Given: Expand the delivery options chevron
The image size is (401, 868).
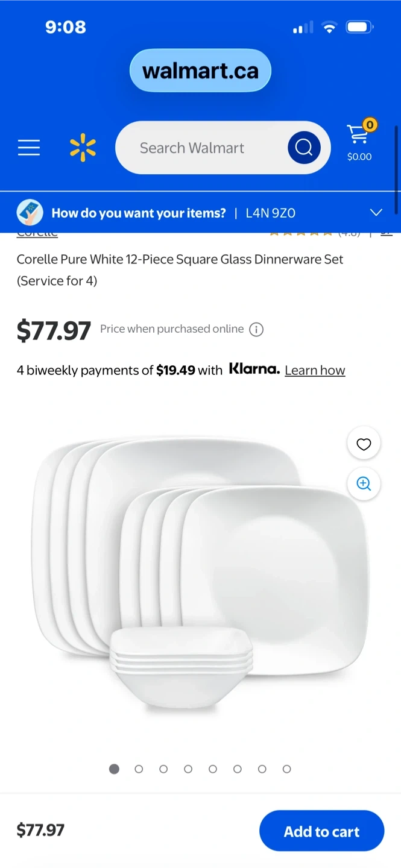Looking at the screenshot, I should pos(376,212).
